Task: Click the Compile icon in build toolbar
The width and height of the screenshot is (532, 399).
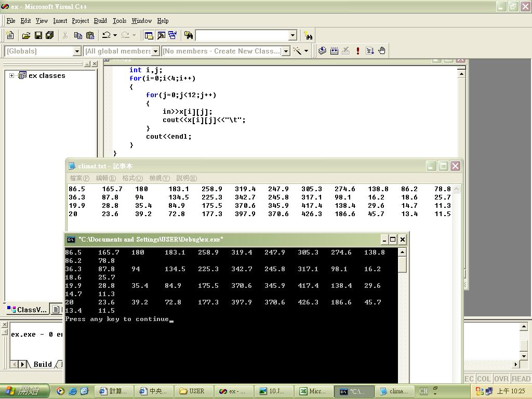Action: coord(322,51)
